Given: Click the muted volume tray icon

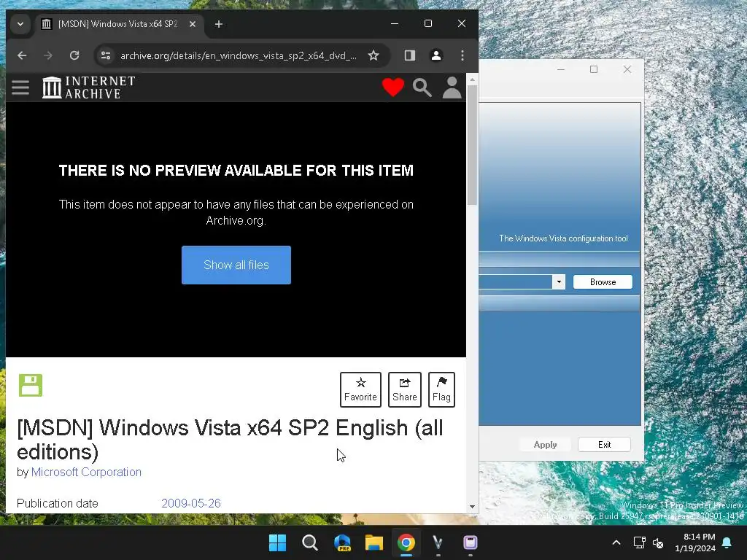Looking at the screenshot, I should 658,542.
